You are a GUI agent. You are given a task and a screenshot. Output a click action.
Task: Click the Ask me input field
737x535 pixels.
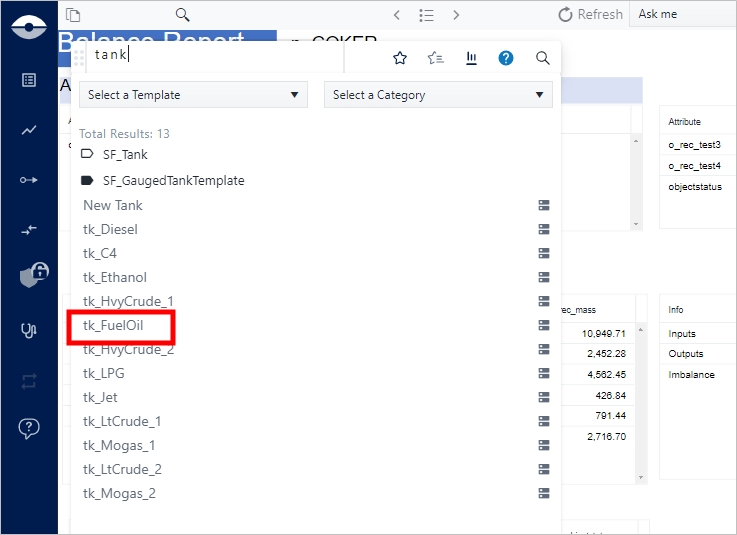coord(685,15)
